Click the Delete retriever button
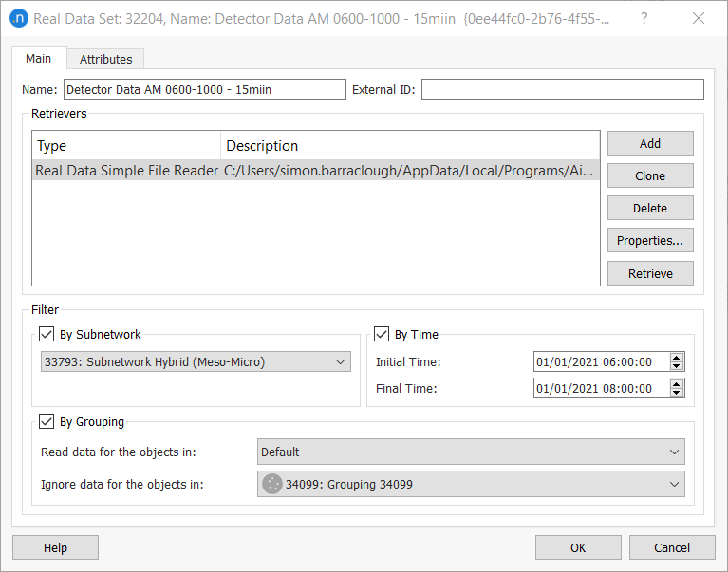728x572 pixels. (x=650, y=208)
